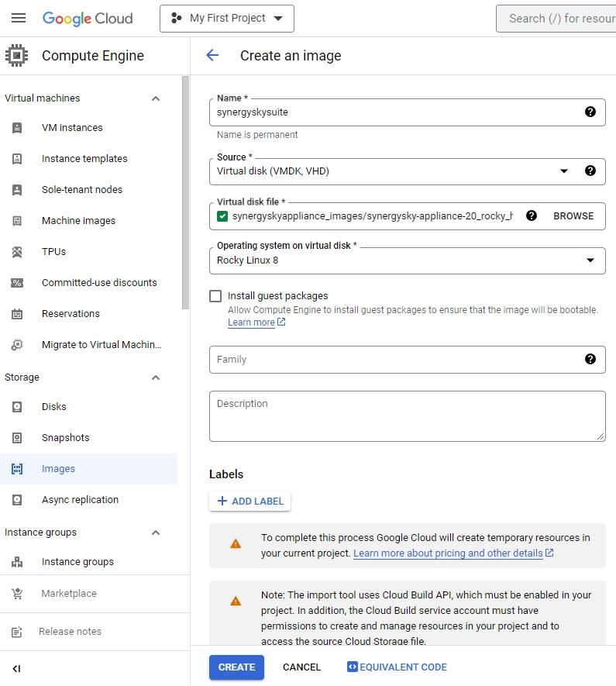Click BROWSE for virtual disk file
Image resolution: width=616 pixels, height=686 pixels.
(x=573, y=215)
